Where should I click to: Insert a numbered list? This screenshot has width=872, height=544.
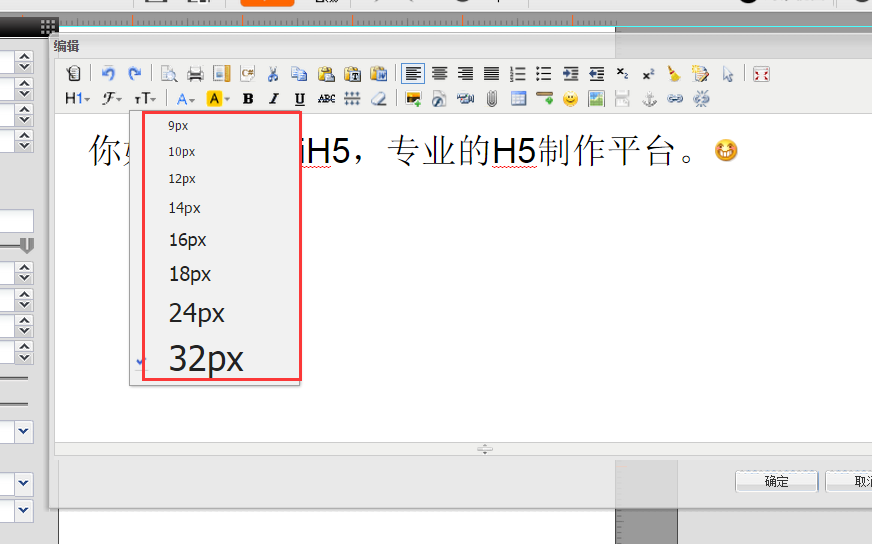(518, 73)
